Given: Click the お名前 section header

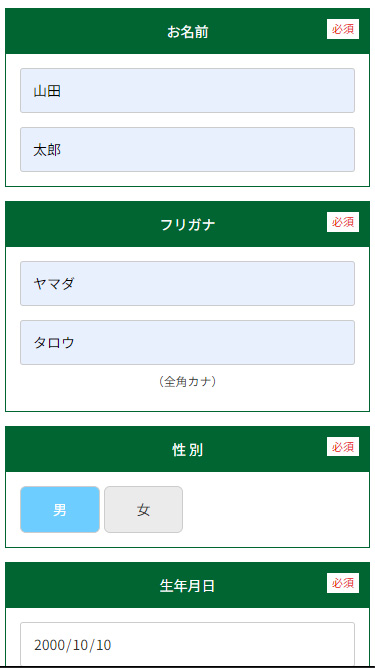Looking at the screenshot, I should 188,31.
